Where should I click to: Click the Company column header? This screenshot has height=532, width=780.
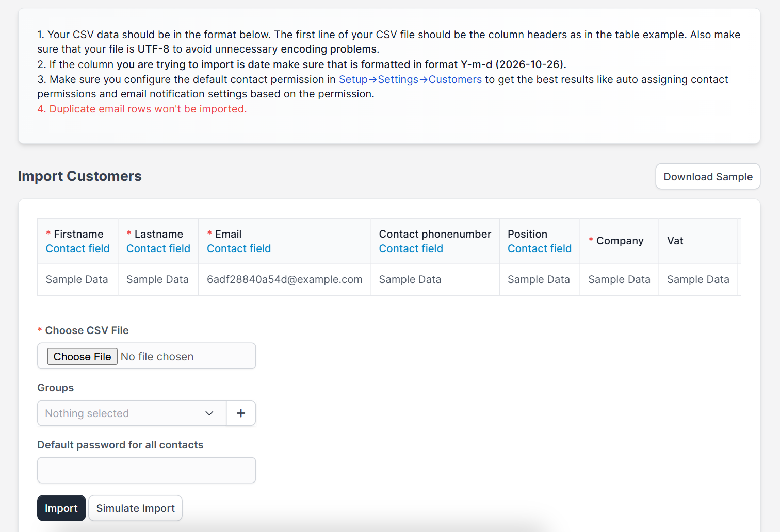(x=620, y=241)
